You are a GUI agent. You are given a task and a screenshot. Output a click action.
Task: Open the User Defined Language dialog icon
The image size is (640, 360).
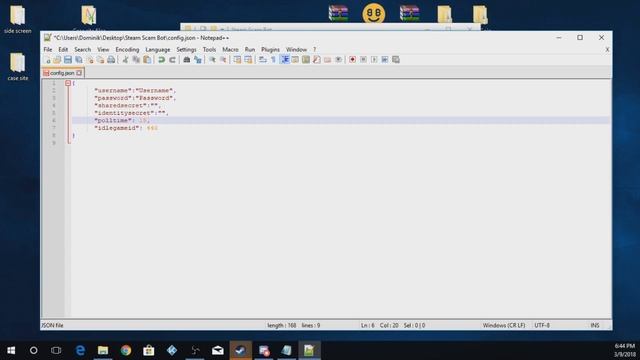coord(295,60)
